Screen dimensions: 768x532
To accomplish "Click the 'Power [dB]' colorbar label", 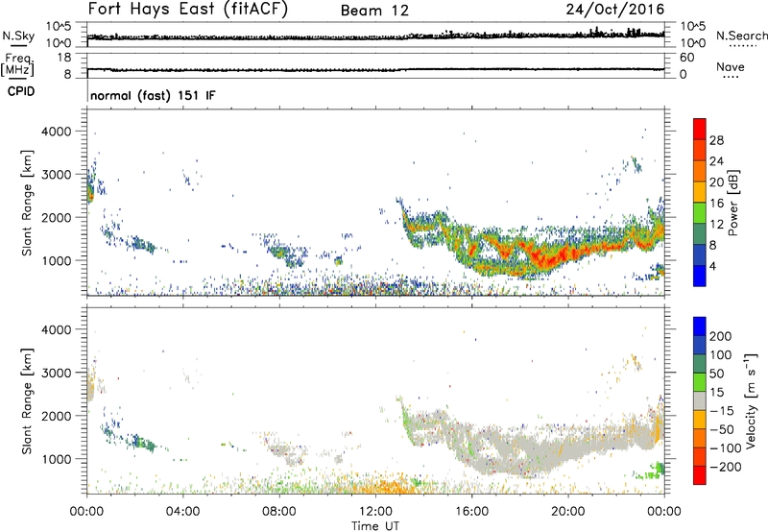I will 732,203.
